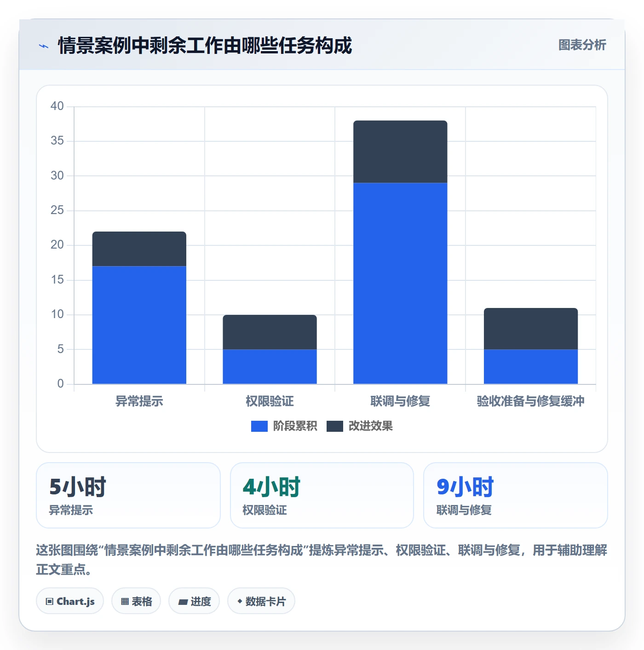644x650 pixels.
Task: Open the 5小时 异常提示 data card
Action: point(128,495)
